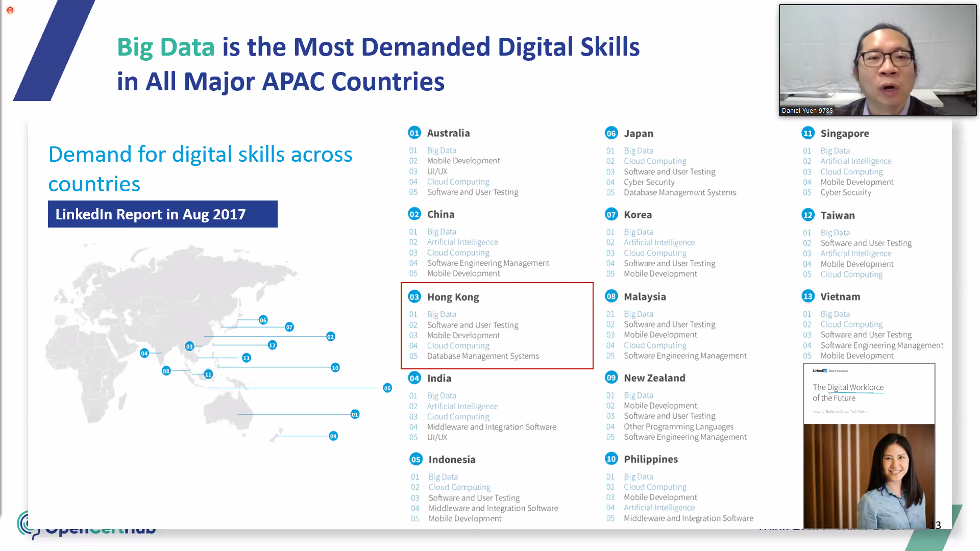Click slide page number 13

click(935, 525)
